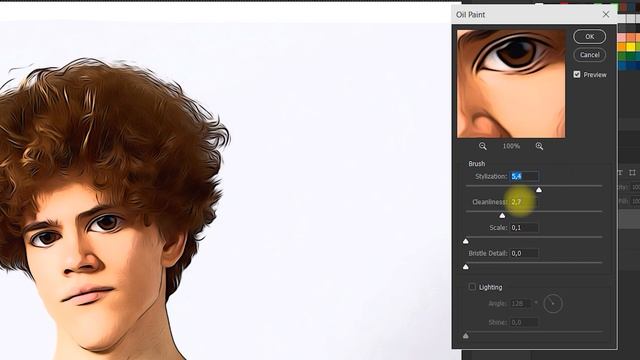Zoom in the filter preview

539,146
